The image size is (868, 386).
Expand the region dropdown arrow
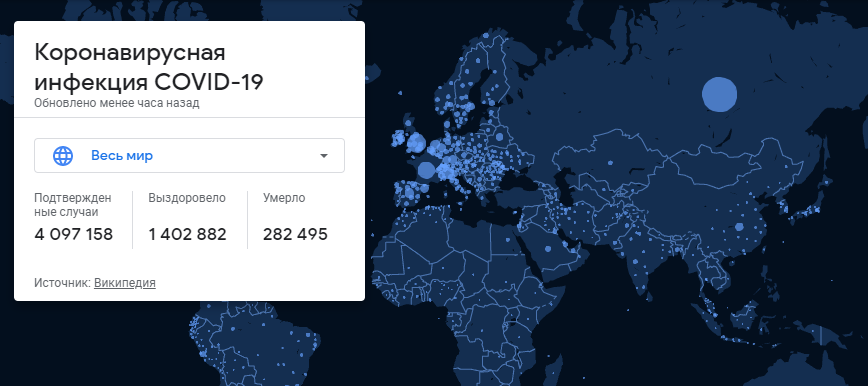pos(324,156)
